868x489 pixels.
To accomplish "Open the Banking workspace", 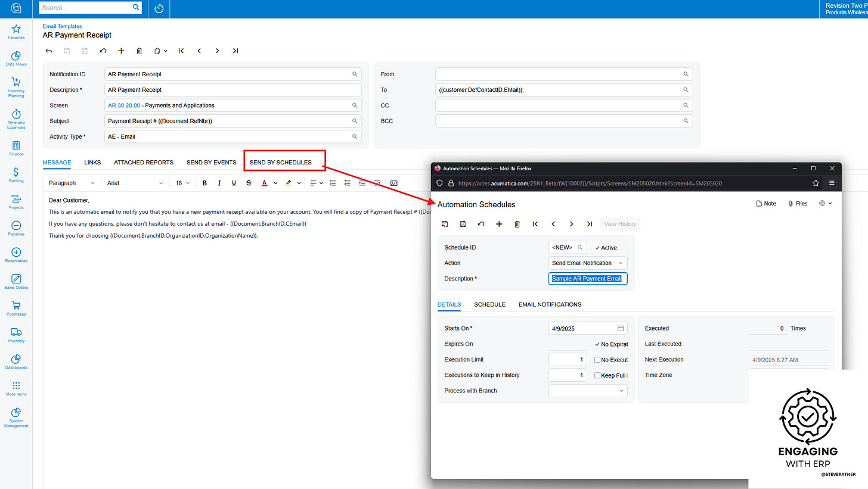I will click(16, 175).
